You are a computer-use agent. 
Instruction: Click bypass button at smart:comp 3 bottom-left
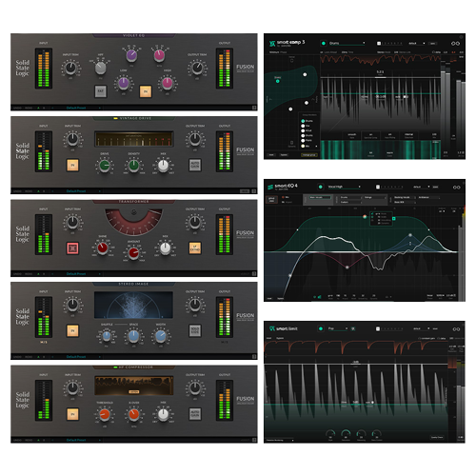click(283, 155)
